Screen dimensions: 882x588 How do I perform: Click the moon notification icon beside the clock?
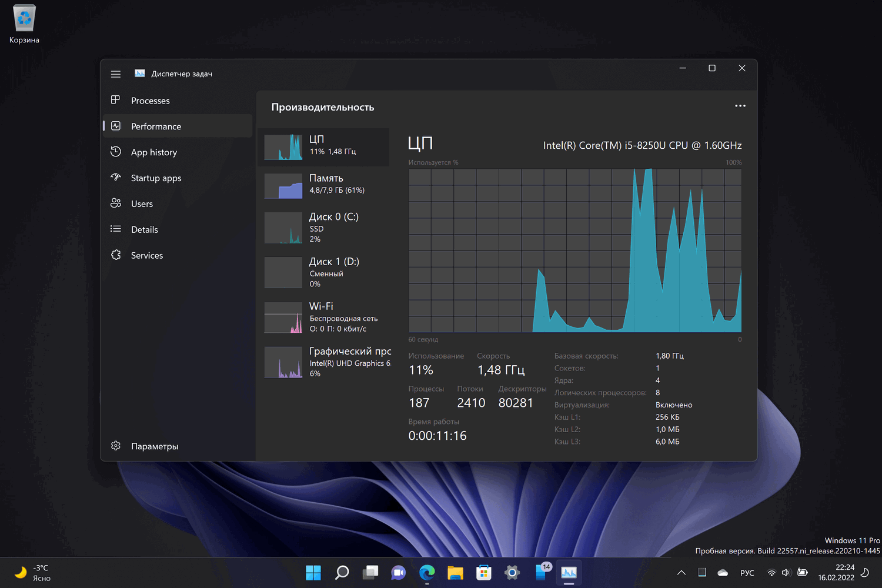865,573
